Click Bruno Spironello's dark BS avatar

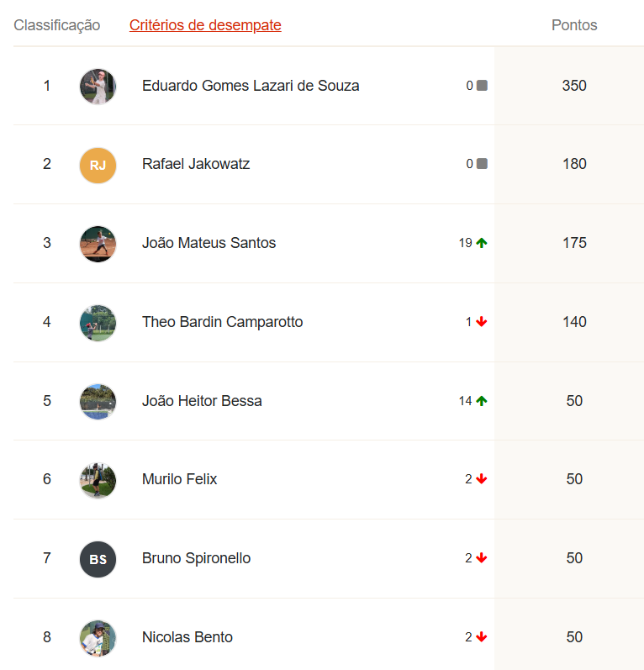point(98,559)
